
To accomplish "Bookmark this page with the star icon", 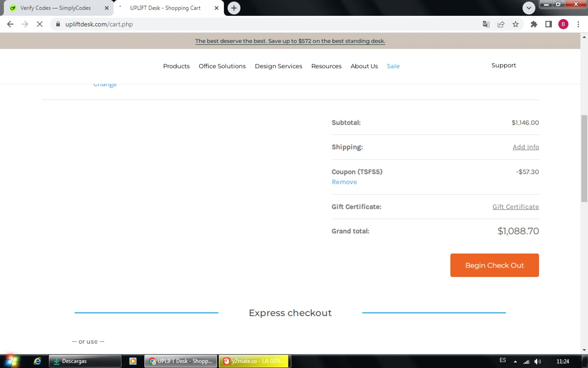I will 515,24.
